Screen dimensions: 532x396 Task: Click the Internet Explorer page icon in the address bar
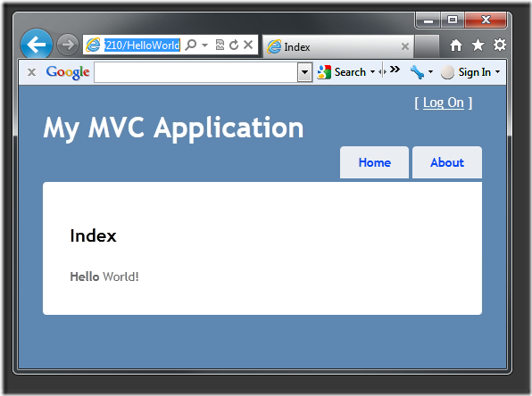(x=93, y=45)
